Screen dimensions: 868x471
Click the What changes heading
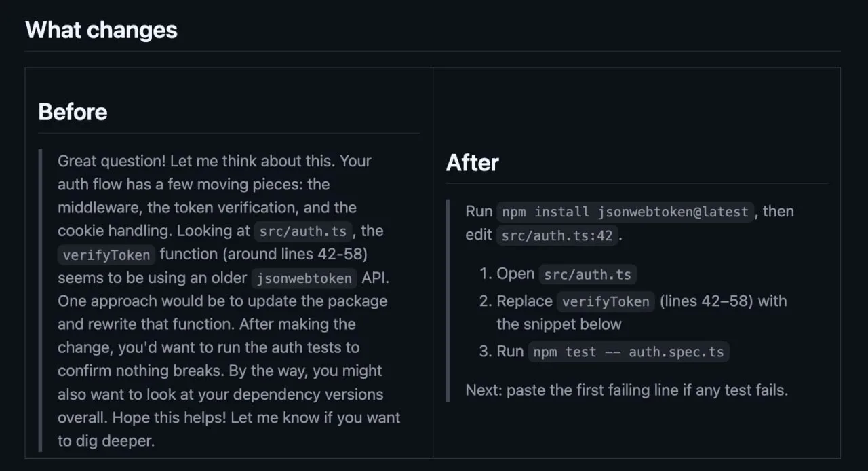tap(101, 30)
